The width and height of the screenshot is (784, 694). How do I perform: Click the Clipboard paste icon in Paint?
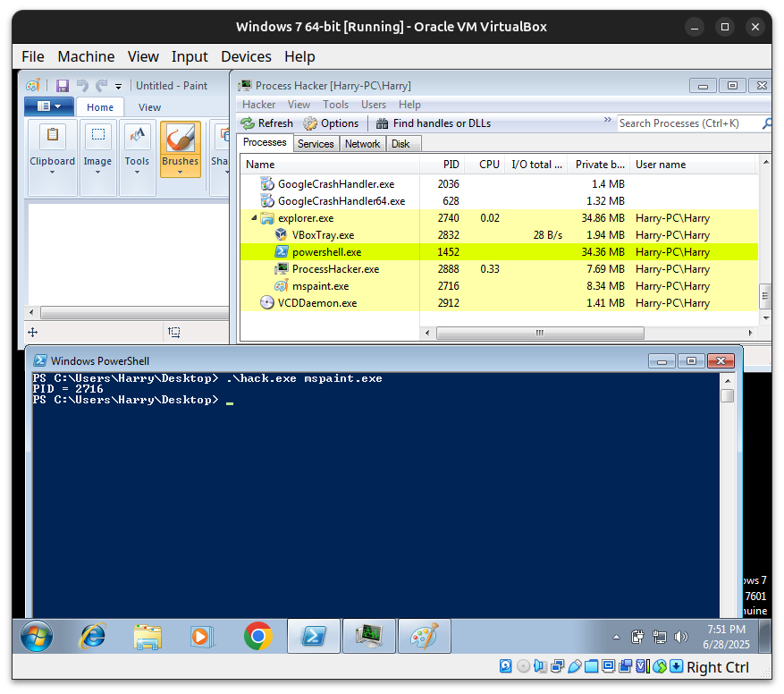click(53, 135)
